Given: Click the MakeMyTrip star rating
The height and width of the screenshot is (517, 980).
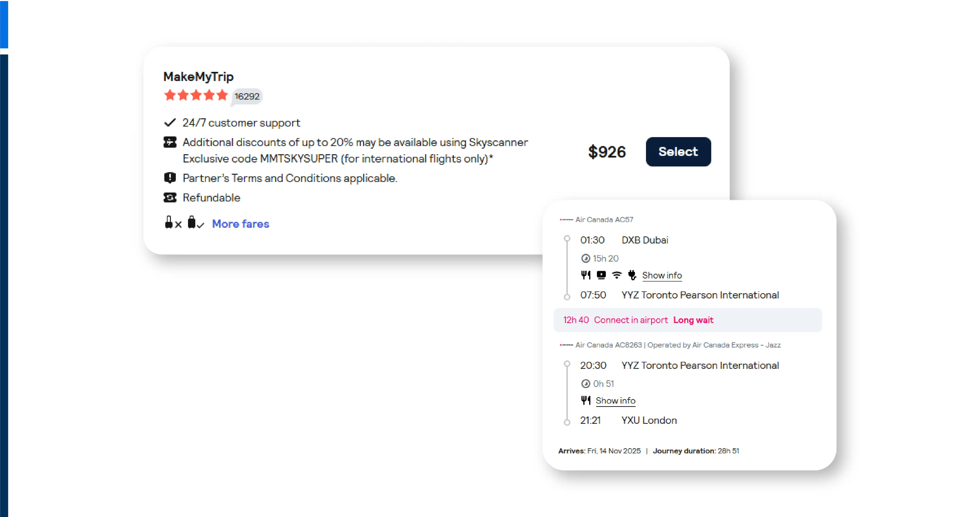Looking at the screenshot, I should 196,95.
